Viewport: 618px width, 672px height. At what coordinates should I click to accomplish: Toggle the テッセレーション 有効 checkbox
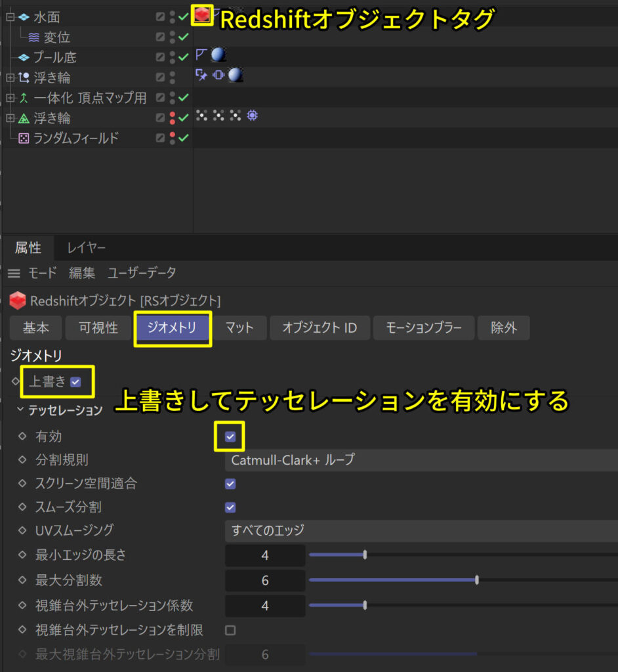coord(230,436)
